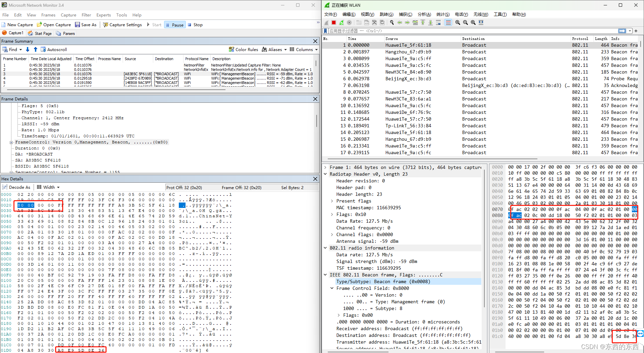Expand FrameControl node in Frame Details

11,142
